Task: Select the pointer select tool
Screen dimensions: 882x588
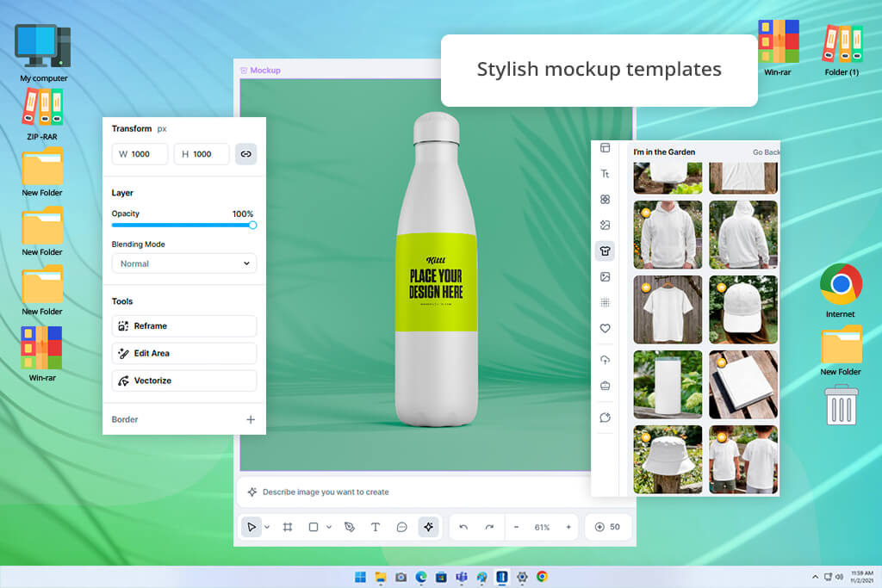Action: tap(252, 527)
